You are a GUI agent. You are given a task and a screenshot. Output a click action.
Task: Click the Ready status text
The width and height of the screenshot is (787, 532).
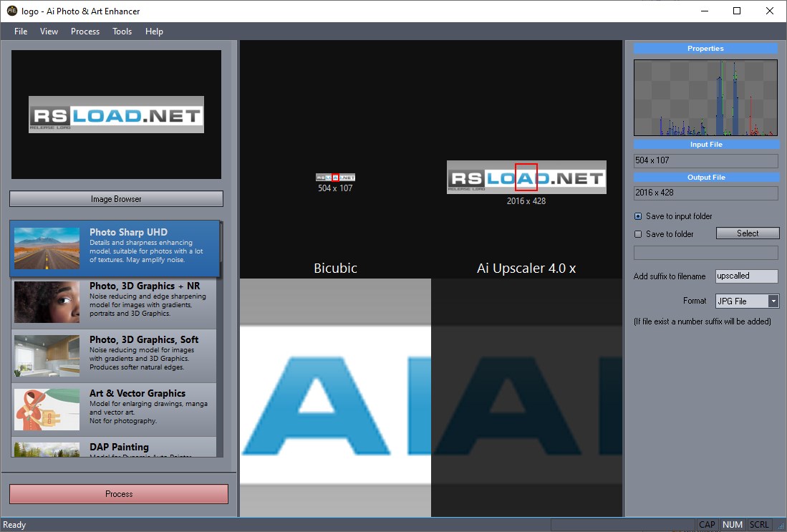coord(14,524)
